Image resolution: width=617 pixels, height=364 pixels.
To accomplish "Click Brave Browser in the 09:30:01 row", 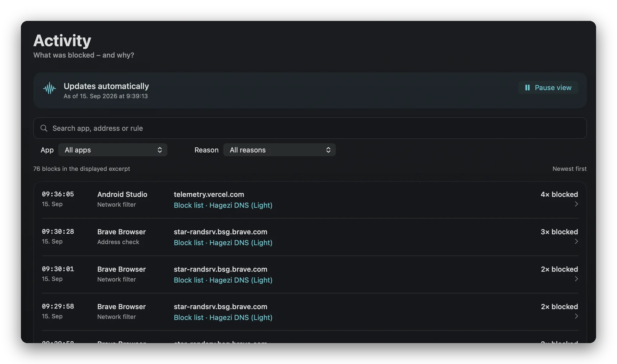I will point(121,269).
